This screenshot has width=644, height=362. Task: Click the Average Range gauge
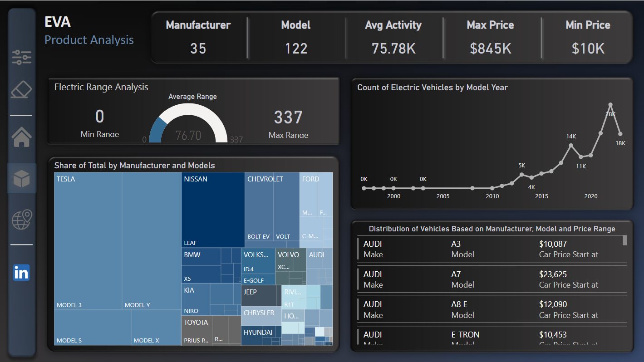[x=188, y=123]
